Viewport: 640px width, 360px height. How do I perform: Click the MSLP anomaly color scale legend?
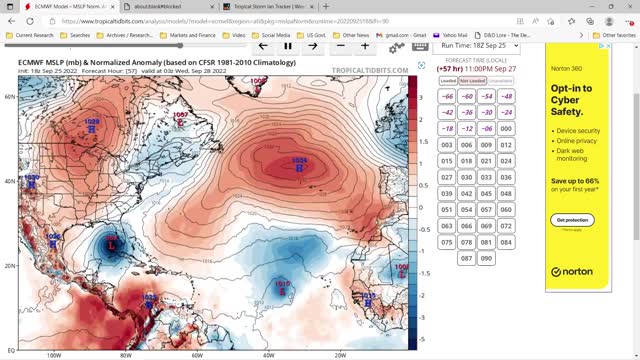coord(413,213)
